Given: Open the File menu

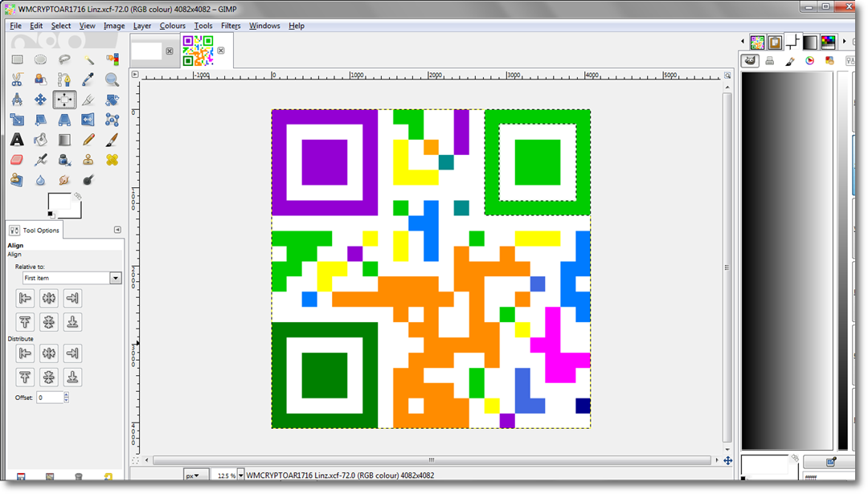Looking at the screenshot, I should click(x=15, y=26).
